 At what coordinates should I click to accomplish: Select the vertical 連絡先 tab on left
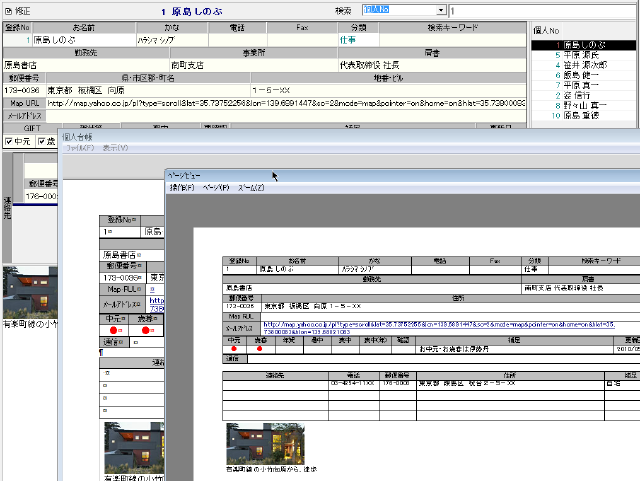[7, 208]
